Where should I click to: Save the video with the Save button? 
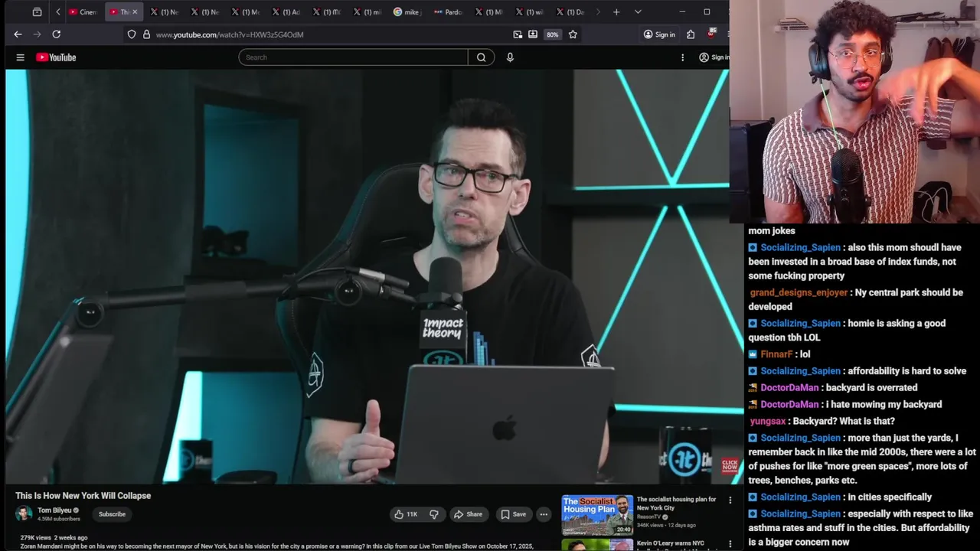513,514
